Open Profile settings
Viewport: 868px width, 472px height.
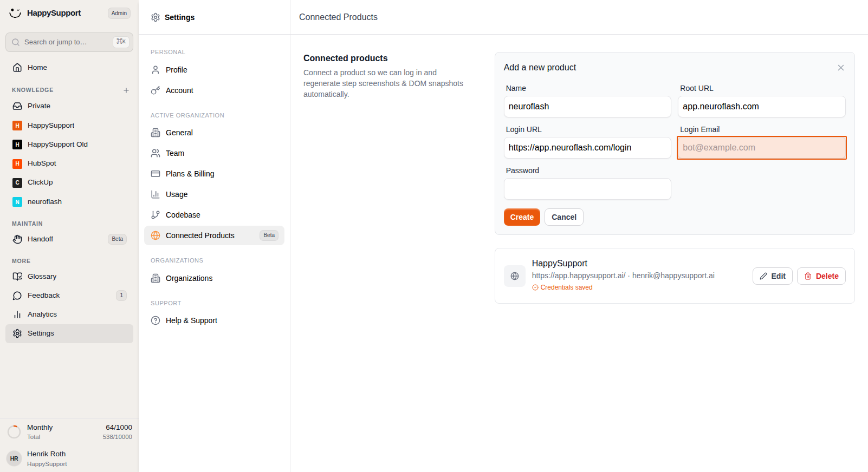point(214,70)
